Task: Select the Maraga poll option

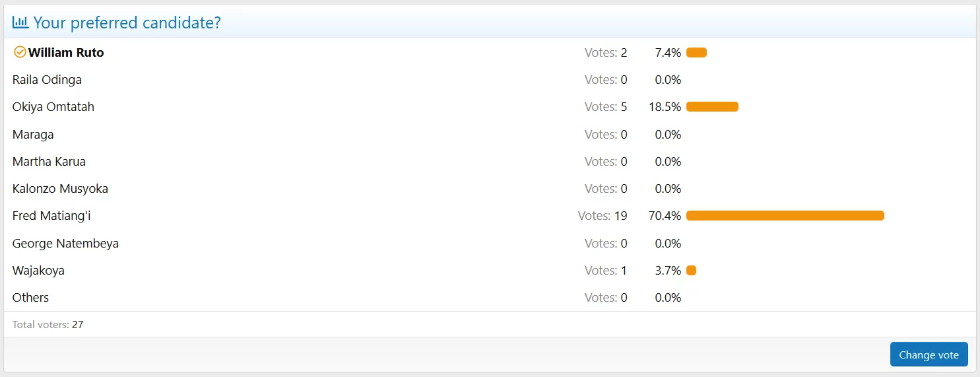Action: 33,135
